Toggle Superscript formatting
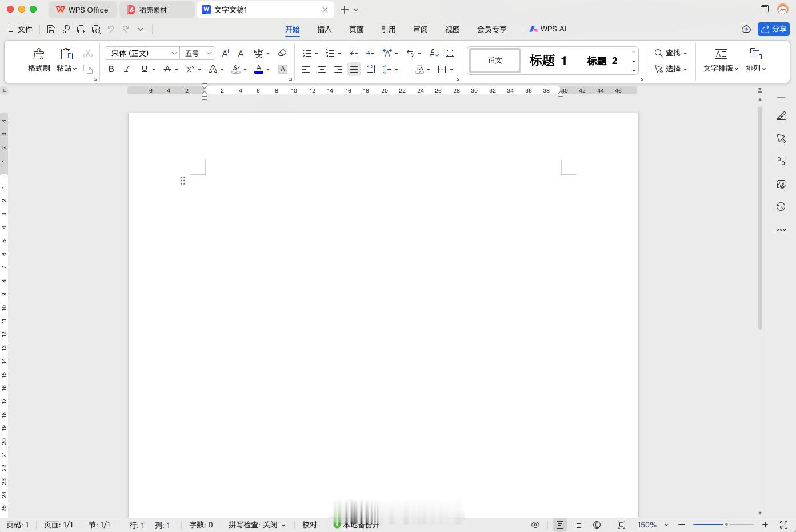This screenshot has height=532, width=796. [x=190, y=69]
